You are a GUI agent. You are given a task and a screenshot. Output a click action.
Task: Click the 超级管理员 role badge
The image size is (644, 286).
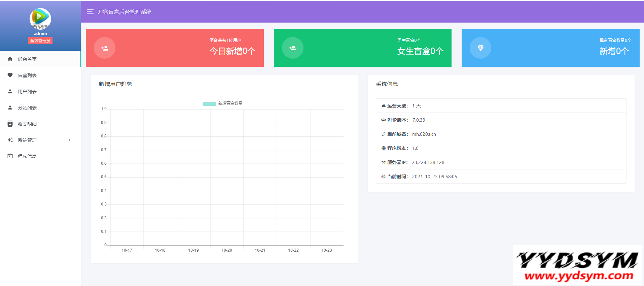[40, 41]
